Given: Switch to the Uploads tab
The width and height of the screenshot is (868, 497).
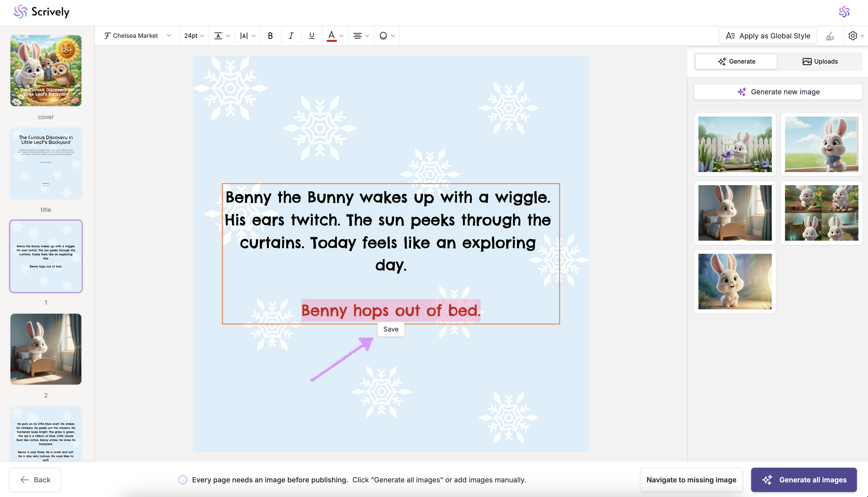Looking at the screenshot, I should click(x=820, y=62).
